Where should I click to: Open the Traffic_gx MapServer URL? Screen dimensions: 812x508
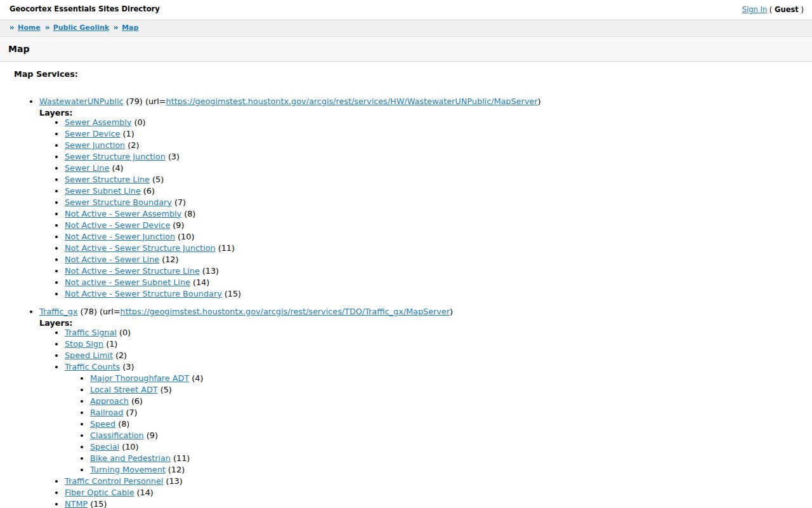[x=285, y=312]
